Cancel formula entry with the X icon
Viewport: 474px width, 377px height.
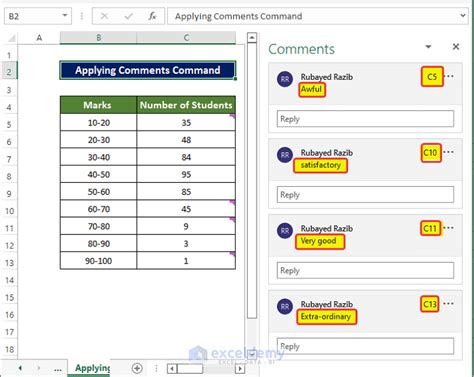pos(104,16)
